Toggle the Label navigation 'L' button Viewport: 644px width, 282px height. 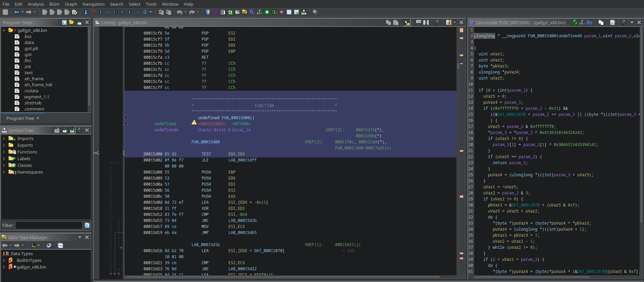123,12
